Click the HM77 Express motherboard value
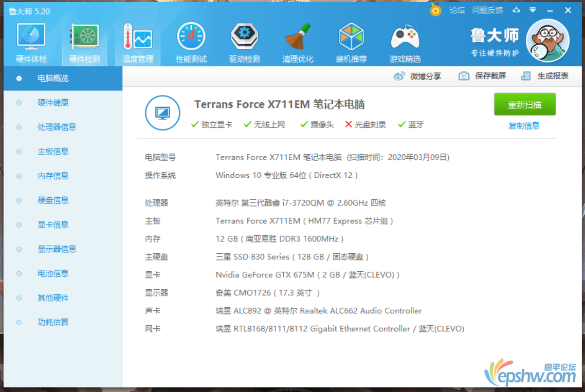The width and height of the screenshot is (585, 392). [x=304, y=221]
